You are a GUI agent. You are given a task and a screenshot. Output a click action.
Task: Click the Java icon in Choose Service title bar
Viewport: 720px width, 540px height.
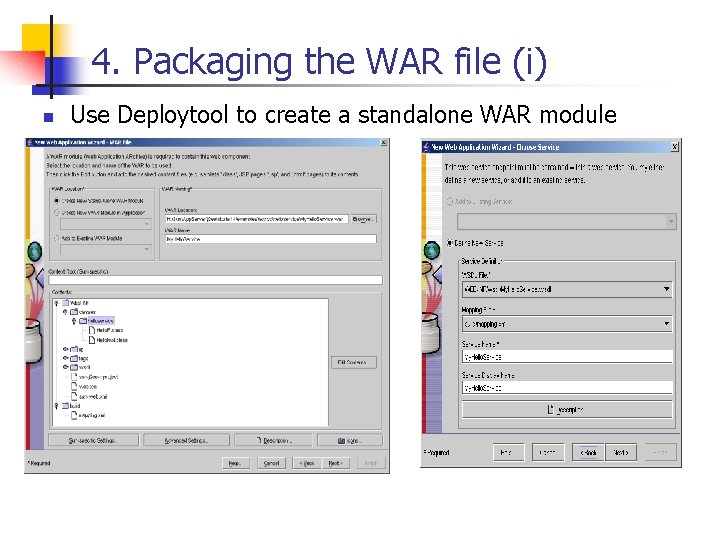426,147
